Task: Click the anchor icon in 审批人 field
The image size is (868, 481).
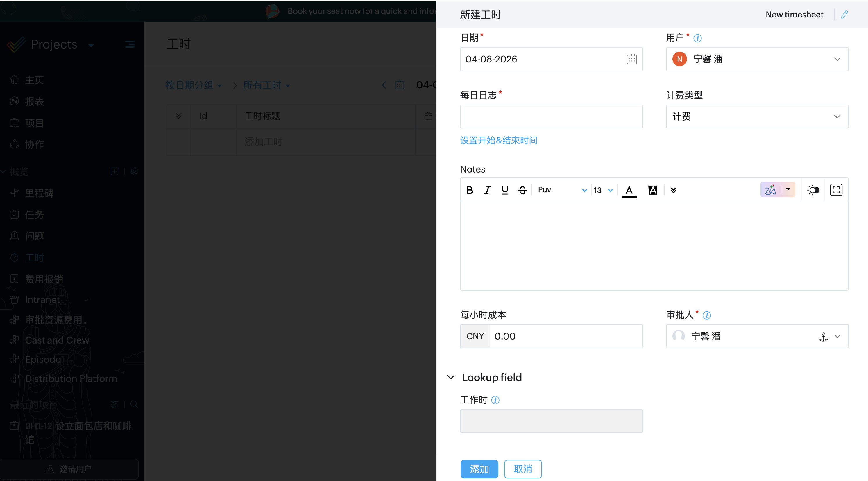Action: 823,337
